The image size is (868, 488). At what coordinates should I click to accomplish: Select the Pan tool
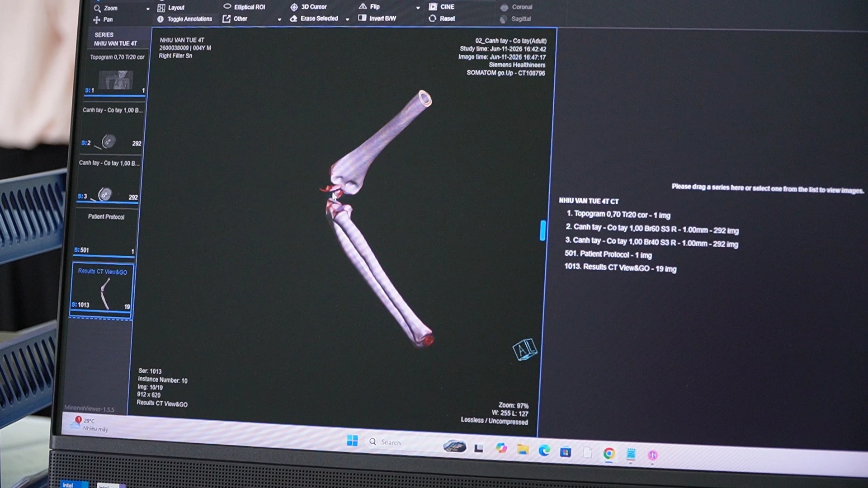pyautogui.click(x=103, y=19)
